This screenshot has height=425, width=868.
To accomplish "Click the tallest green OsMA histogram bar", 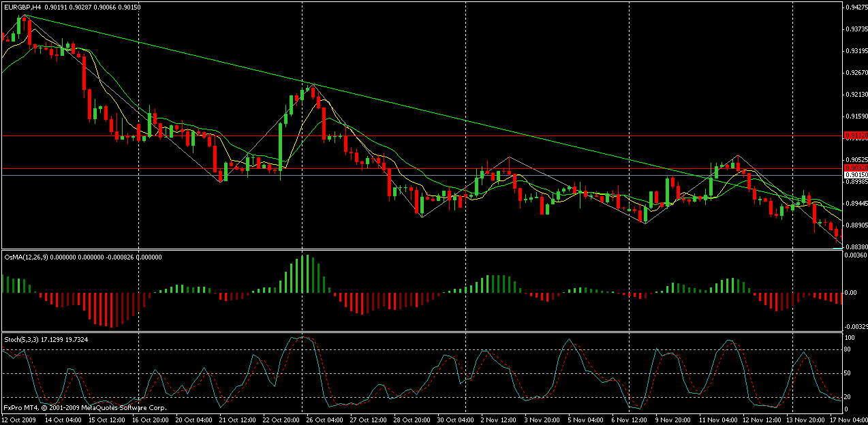I will [x=307, y=274].
